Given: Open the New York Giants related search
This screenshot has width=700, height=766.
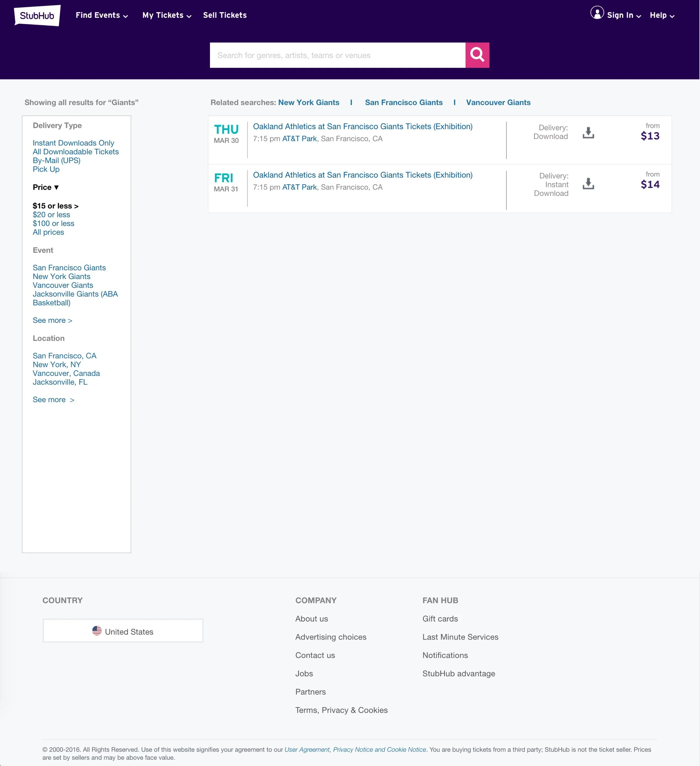Looking at the screenshot, I should pyautogui.click(x=308, y=103).
